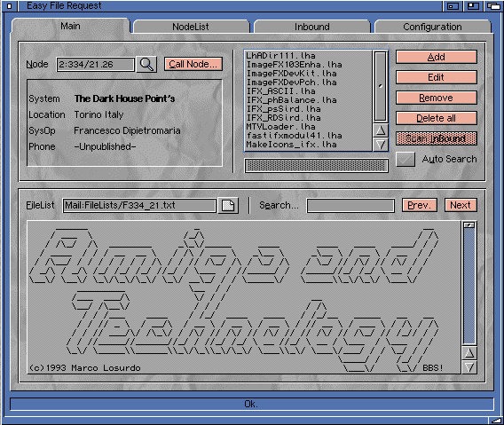Select IFX_ASCII.lha in the list
This screenshot has height=425, width=504.
click(x=308, y=91)
